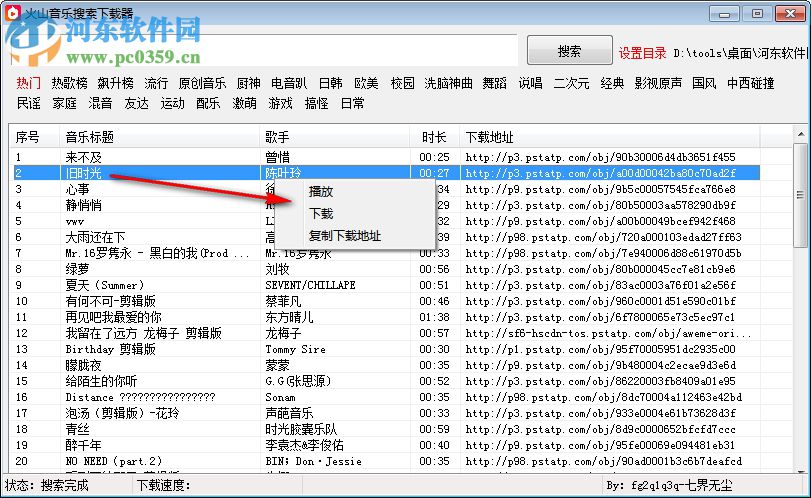Select the song row 青丝
The width and height of the screenshot is (811, 498).
[x=385, y=430]
